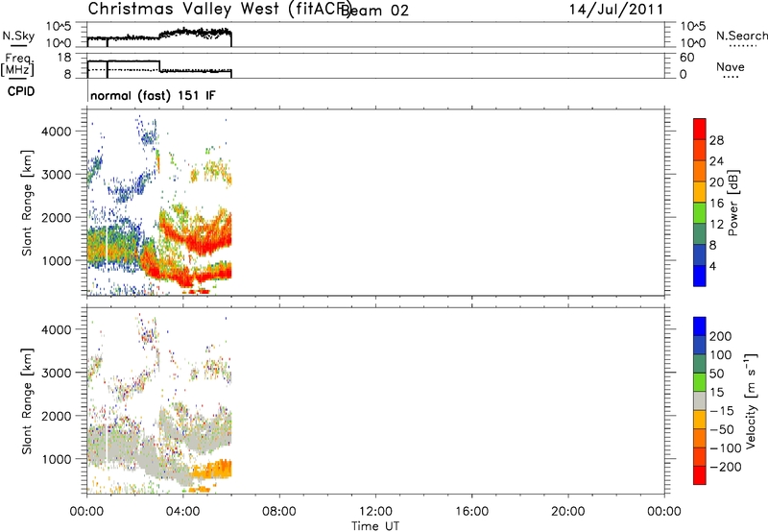This screenshot has width=768, height=532.
Task: Select the "Beam 02" label
Action: [x=374, y=11]
